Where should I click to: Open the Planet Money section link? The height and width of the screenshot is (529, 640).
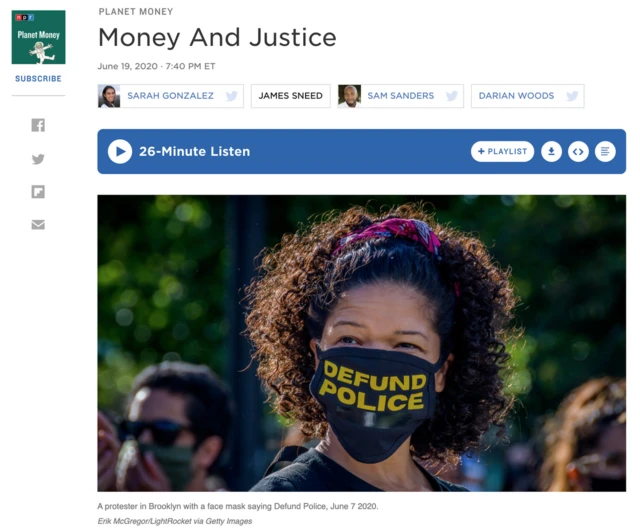coord(136,12)
